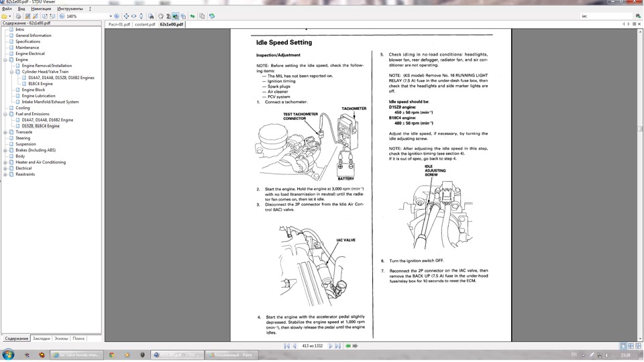Click the green back navigation arrow
Viewport: 644px width, 362px height.
(x=348, y=346)
